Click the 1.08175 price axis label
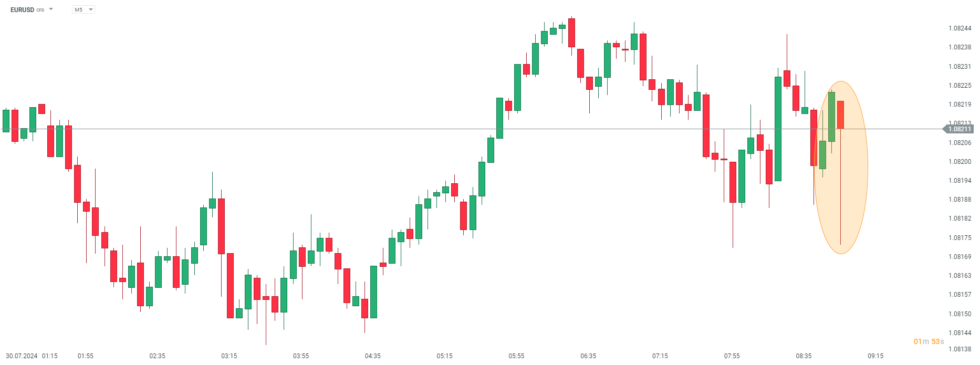980x365 pixels. pyautogui.click(x=960, y=238)
